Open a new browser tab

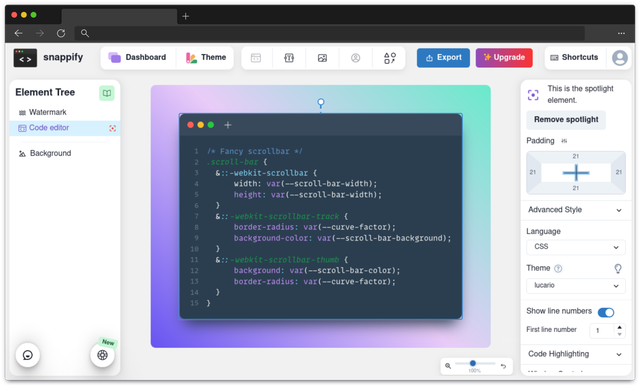pyautogui.click(x=186, y=16)
